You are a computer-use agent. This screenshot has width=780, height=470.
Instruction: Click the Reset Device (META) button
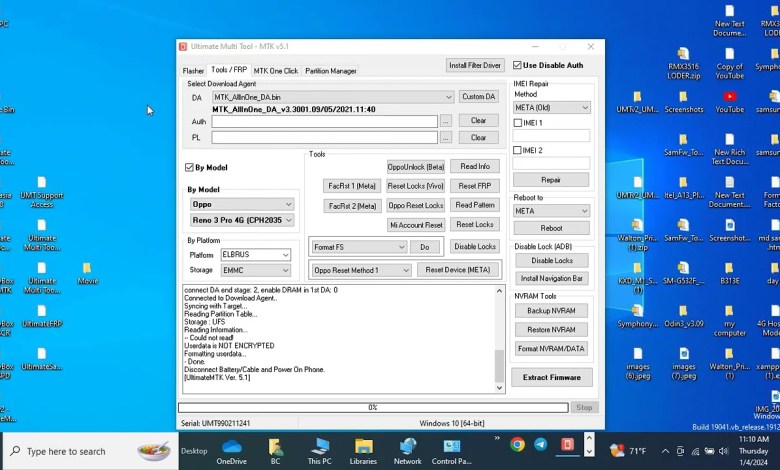point(458,270)
